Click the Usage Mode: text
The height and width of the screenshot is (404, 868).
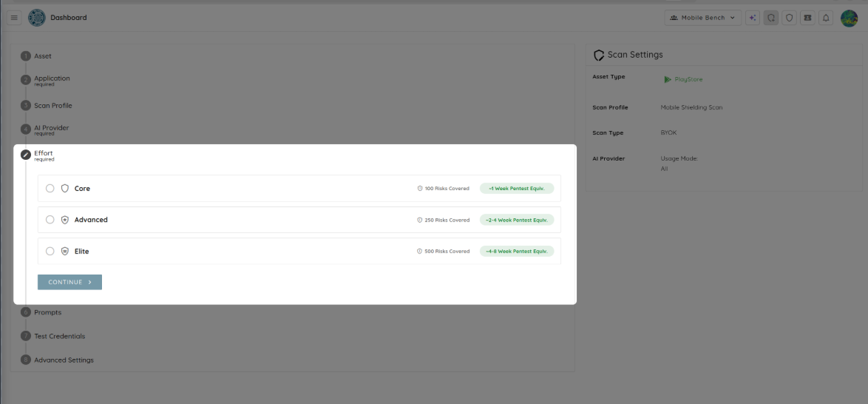(x=679, y=158)
